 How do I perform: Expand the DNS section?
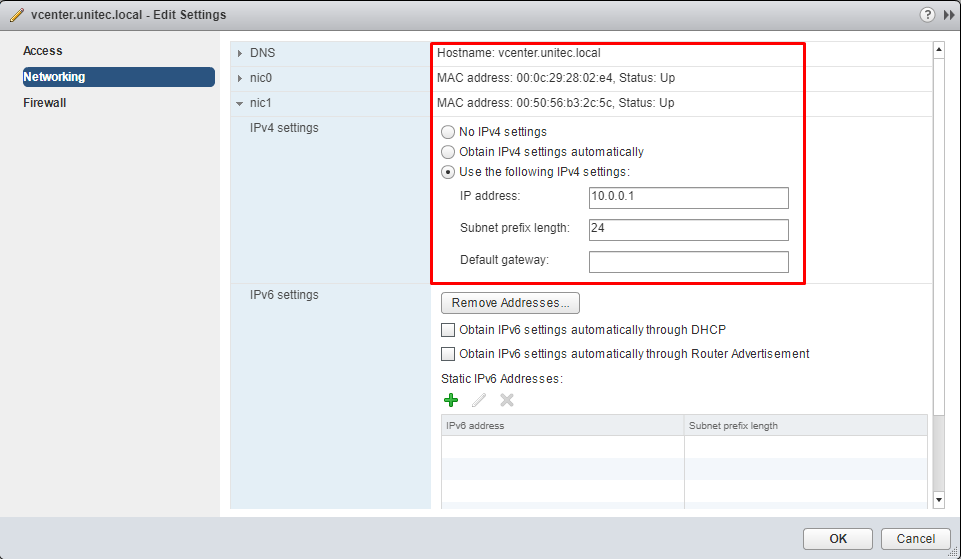[x=240, y=53]
